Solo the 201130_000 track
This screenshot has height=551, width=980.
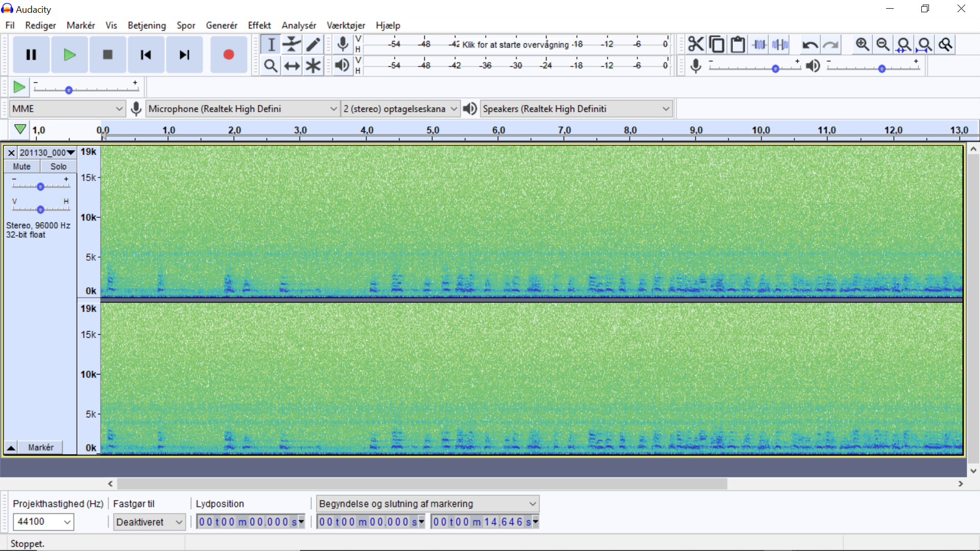click(x=58, y=166)
